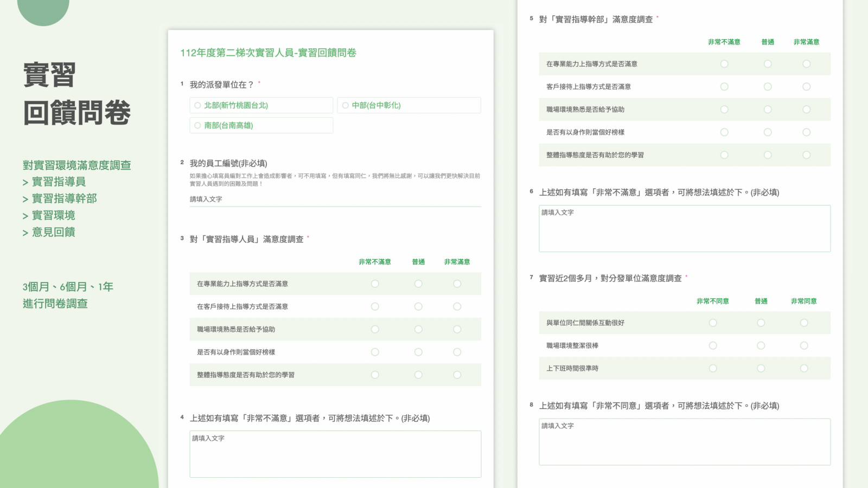
Task: Select 非常滿意 for 整體指導態度 in question 3
Action: (457, 375)
